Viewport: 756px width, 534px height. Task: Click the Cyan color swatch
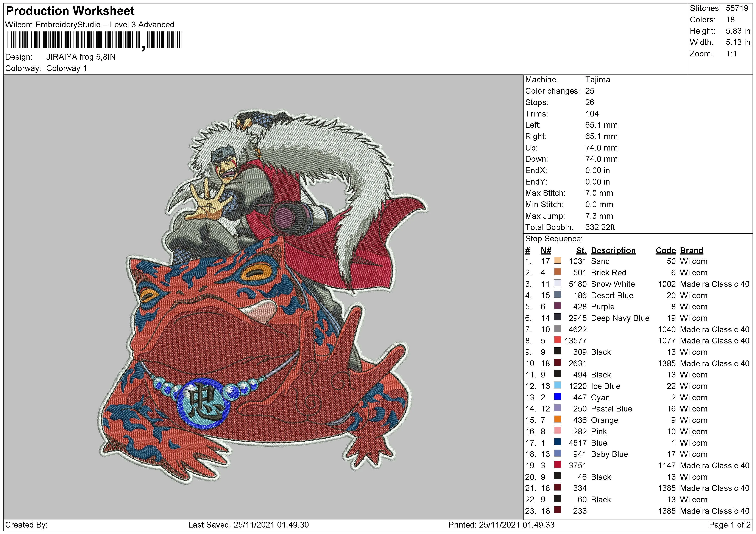[x=557, y=397]
